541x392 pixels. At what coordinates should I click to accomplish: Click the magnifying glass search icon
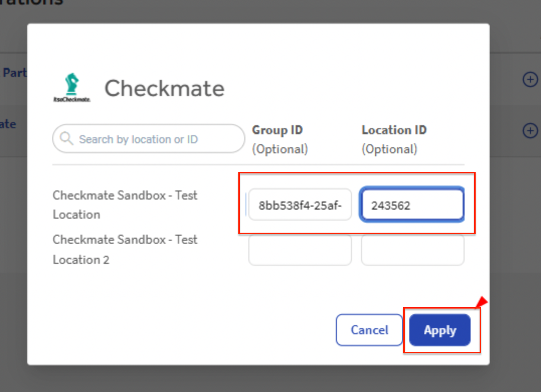click(66, 139)
